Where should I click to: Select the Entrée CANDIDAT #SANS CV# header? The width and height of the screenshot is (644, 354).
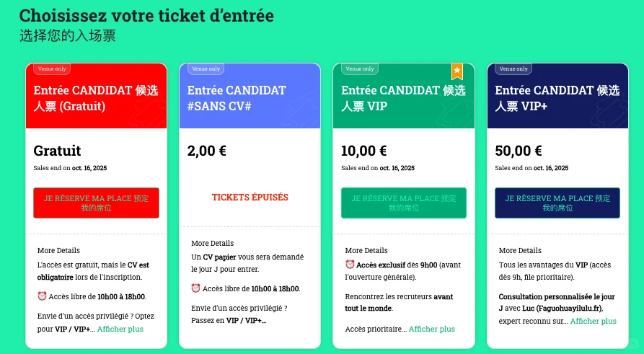pyautogui.click(x=237, y=98)
